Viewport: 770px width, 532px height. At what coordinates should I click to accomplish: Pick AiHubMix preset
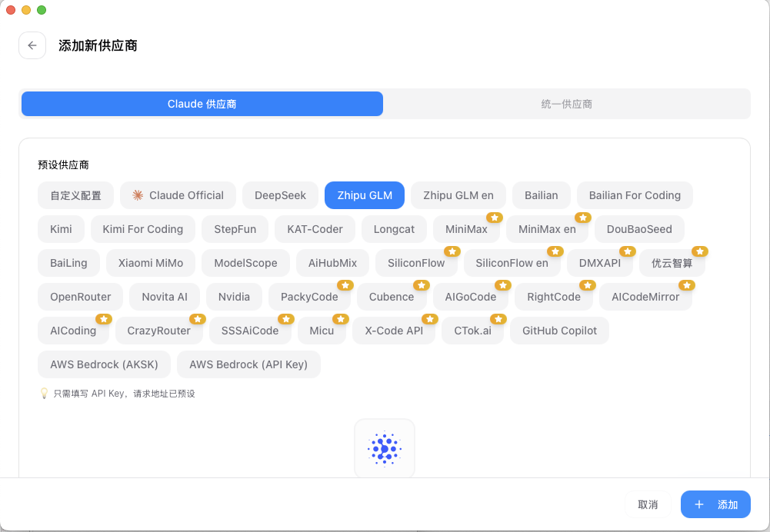click(x=332, y=263)
